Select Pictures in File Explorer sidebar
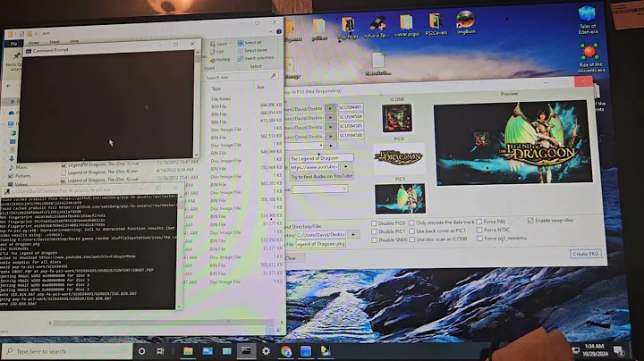This screenshot has width=644, height=361. click(x=20, y=176)
